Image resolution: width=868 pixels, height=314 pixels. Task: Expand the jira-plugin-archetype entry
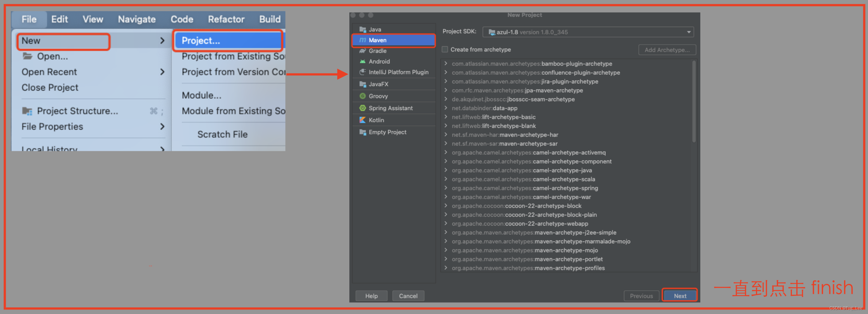[x=446, y=81]
